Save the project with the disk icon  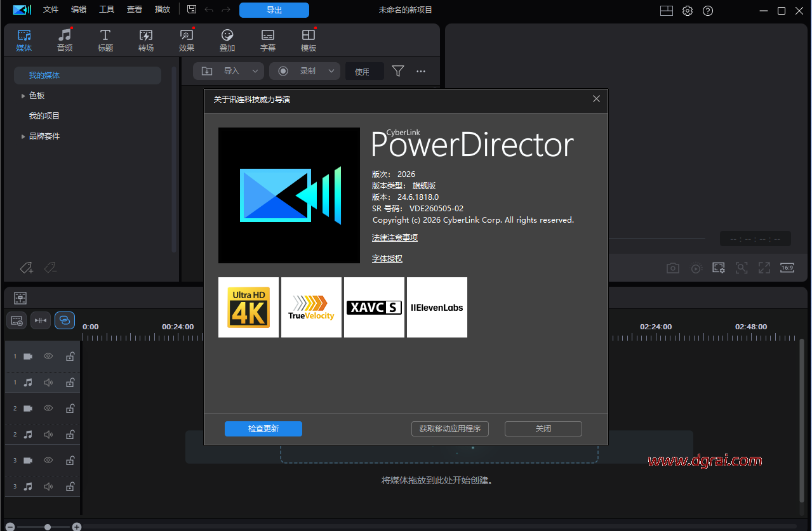(192, 10)
